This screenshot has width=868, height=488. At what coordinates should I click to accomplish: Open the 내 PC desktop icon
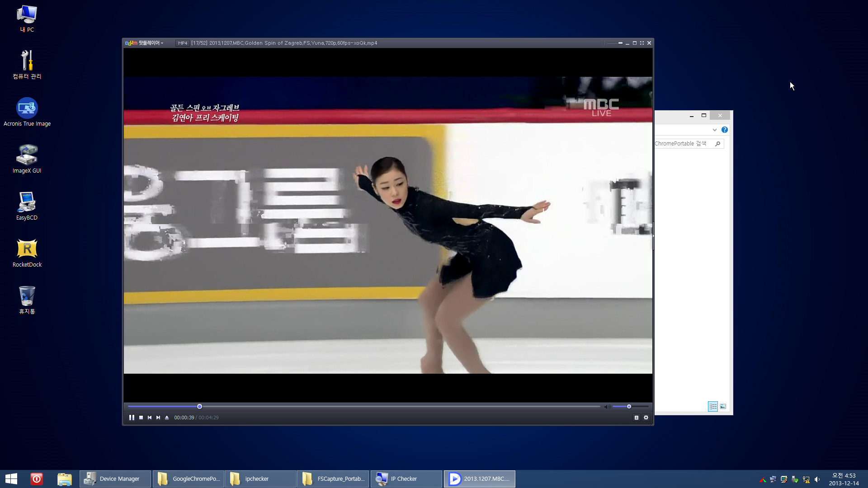coord(27,19)
